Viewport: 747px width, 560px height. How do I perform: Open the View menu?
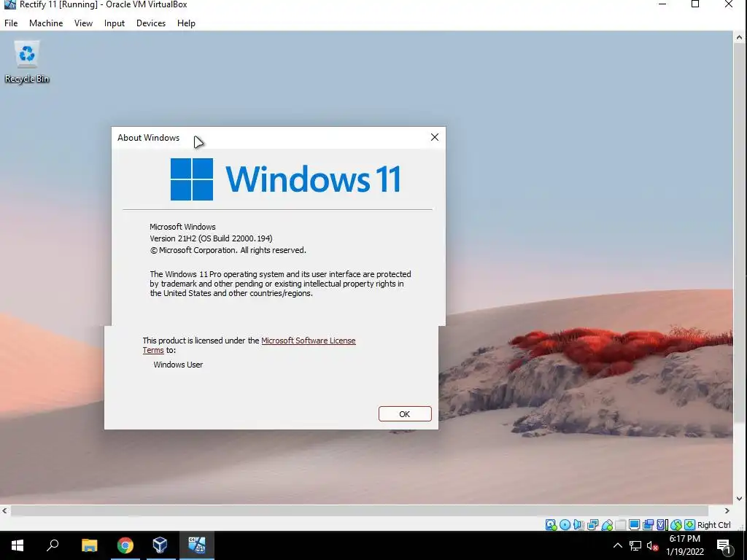coord(83,23)
